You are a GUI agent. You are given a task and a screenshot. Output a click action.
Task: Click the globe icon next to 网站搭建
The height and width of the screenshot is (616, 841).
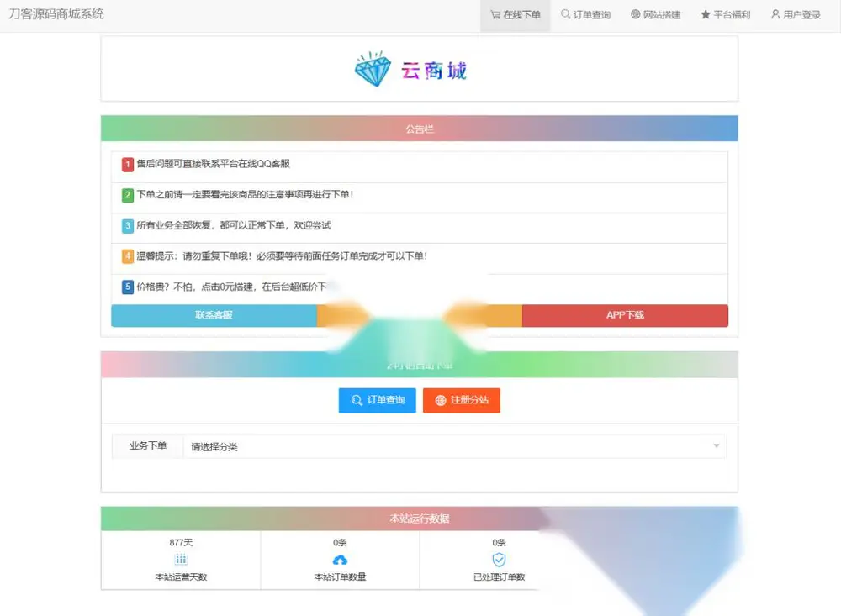pyautogui.click(x=635, y=14)
